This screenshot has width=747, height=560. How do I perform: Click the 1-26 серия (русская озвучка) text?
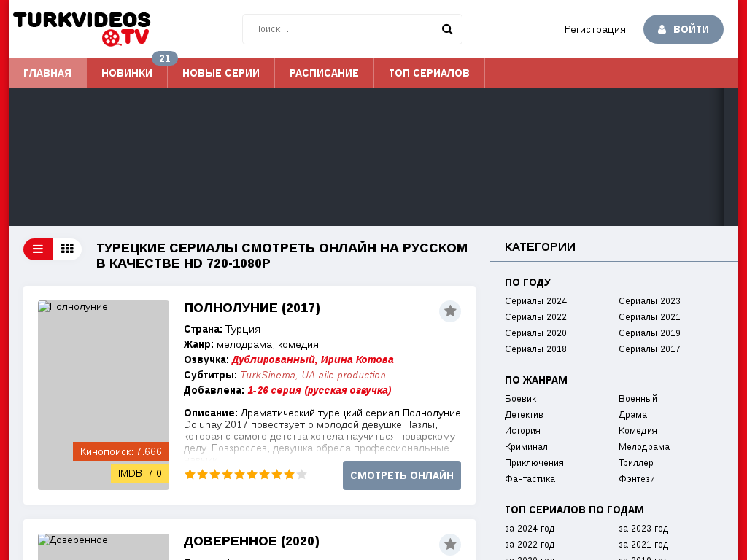(x=320, y=391)
